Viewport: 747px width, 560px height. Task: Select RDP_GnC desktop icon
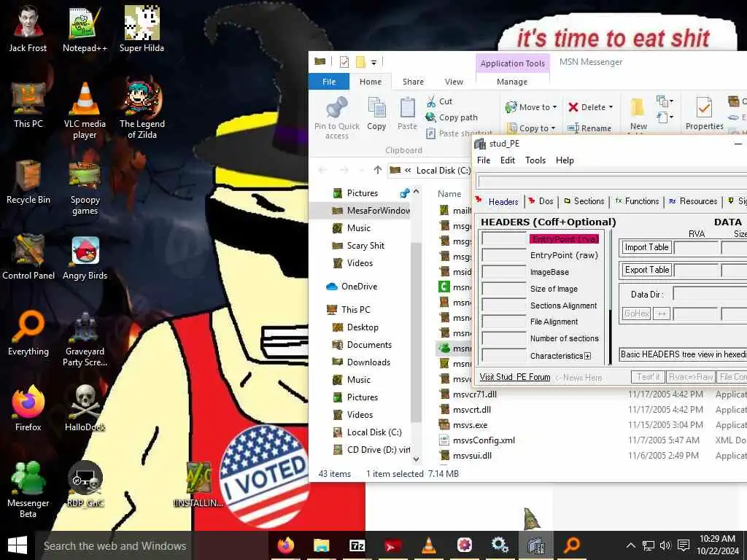pyautogui.click(x=85, y=484)
